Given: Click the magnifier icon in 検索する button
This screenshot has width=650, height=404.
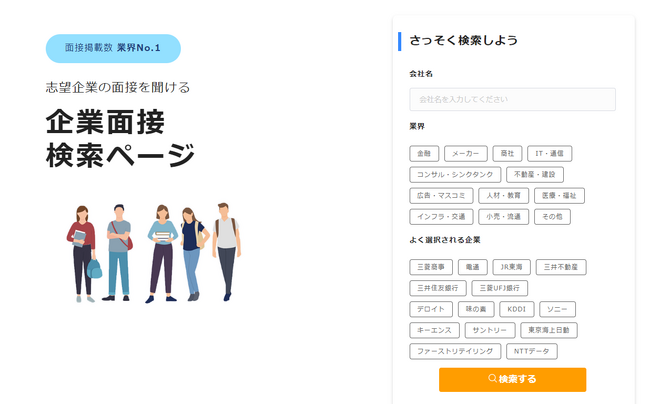Looking at the screenshot, I should tap(492, 378).
